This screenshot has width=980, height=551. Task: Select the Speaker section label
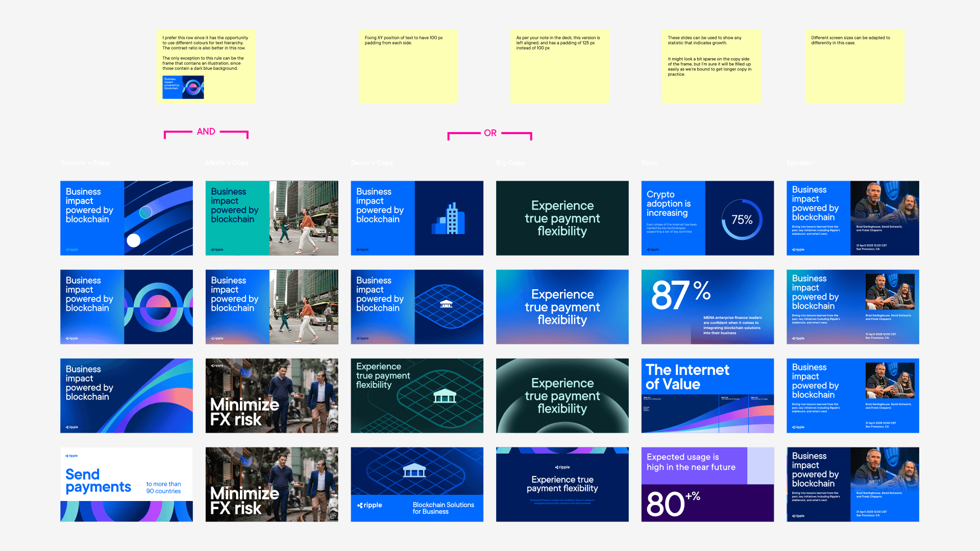point(799,163)
